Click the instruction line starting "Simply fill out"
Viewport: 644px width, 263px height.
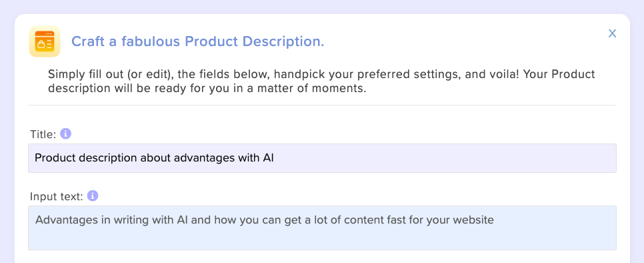click(x=321, y=74)
